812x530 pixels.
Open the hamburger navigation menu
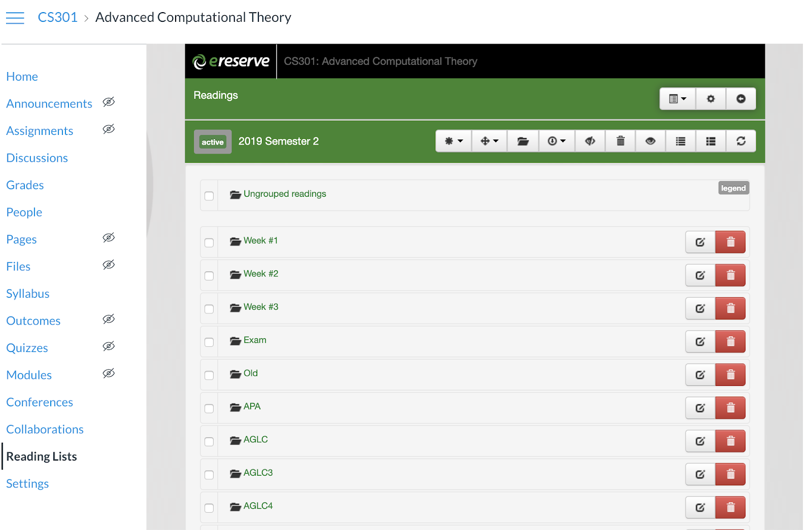pos(15,18)
